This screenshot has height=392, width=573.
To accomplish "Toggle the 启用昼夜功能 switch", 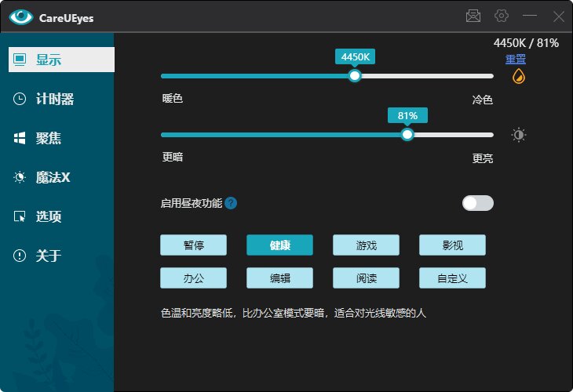I will point(477,203).
